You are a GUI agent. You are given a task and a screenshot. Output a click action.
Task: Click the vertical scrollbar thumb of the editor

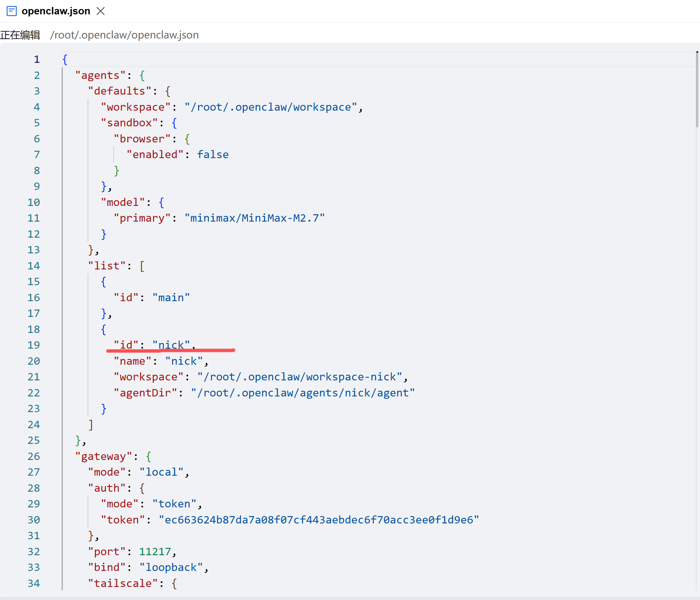(697, 90)
